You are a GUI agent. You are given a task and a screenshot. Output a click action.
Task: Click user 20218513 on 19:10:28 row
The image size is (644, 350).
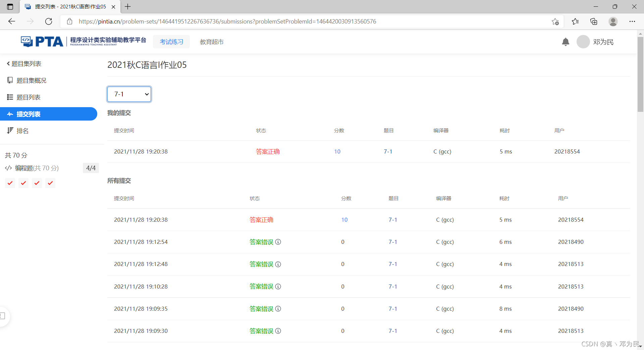[x=571, y=287]
